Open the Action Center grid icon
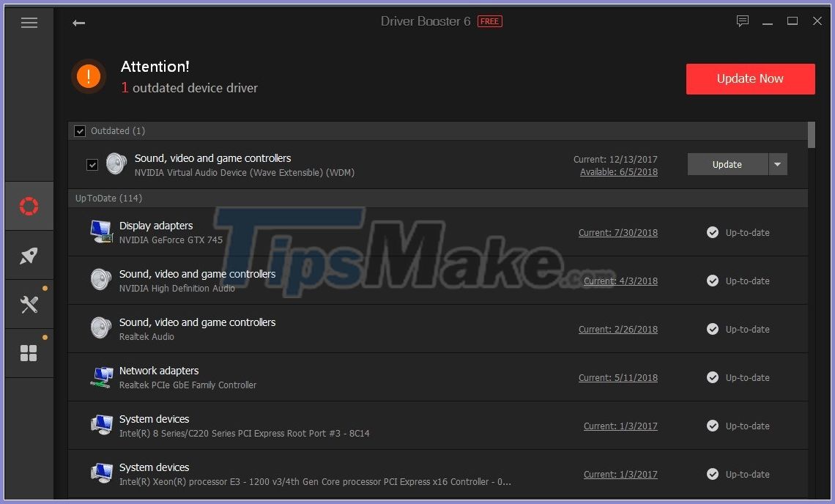835x504 pixels. (29, 354)
